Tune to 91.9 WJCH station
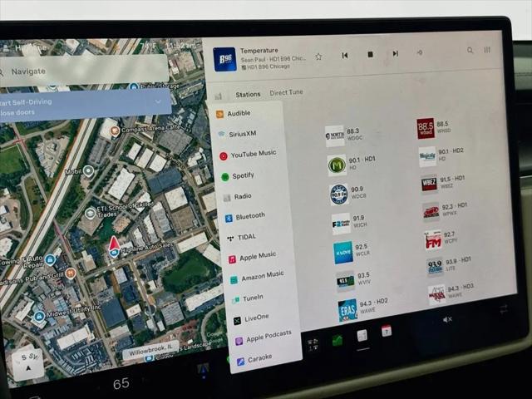This screenshot has width=532, height=399. click(349, 223)
